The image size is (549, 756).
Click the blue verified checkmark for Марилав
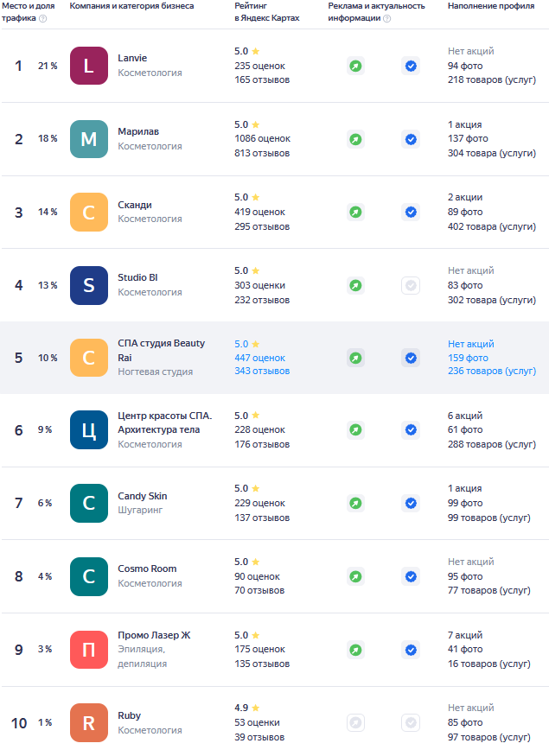coord(411,139)
